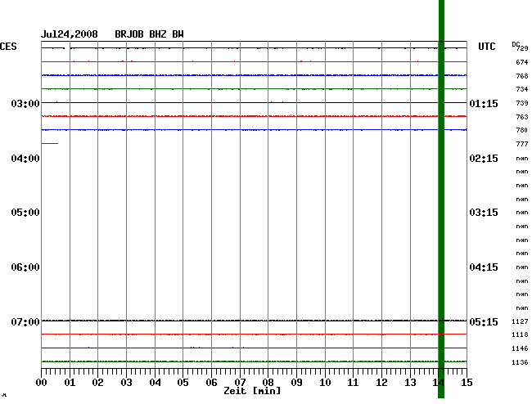This screenshot has width=532, height=404.
Task: Click minute tick label 03
Action: click(x=126, y=383)
